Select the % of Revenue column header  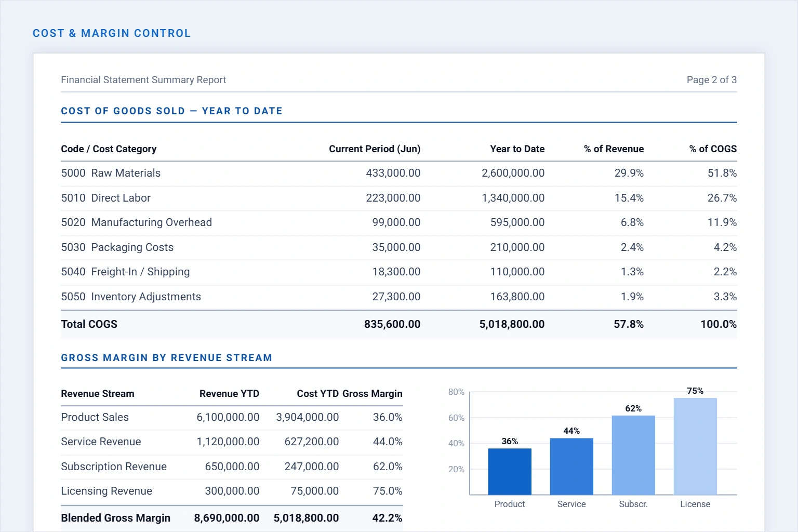[614, 149]
